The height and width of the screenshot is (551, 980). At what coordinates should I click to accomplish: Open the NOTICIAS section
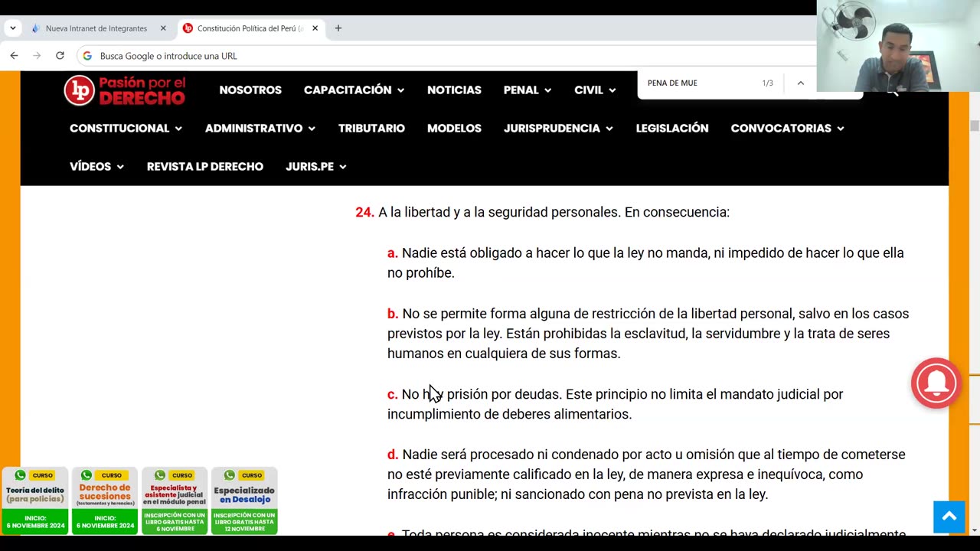[454, 90]
